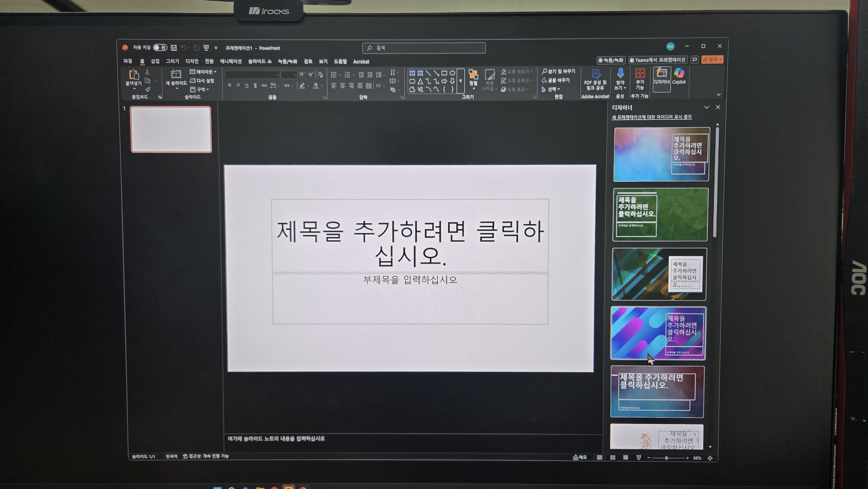868x489 pixels.
Task: Toggle Italic formatting in font group
Action: coord(238,86)
